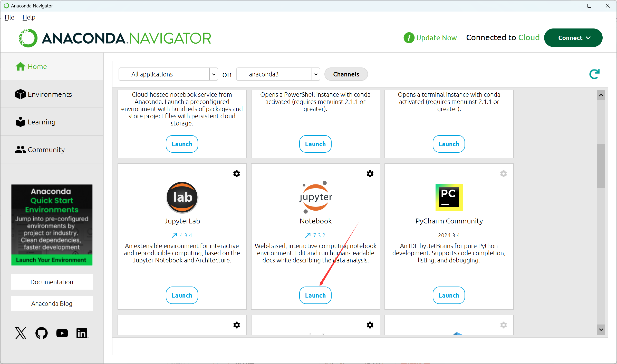The height and width of the screenshot is (364, 617).
Task: Go to the Learning section
Action: tap(41, 122)
